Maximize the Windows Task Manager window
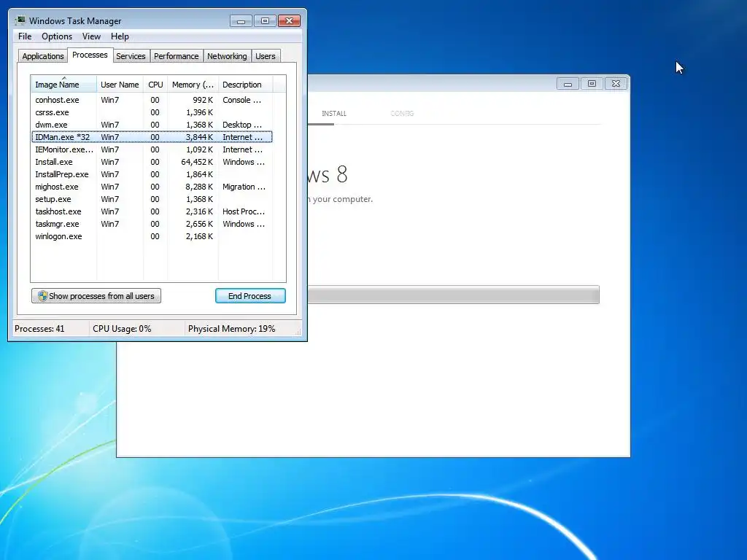Image resolution: width=747 pixels, height=560 pixels. (265, 21)
